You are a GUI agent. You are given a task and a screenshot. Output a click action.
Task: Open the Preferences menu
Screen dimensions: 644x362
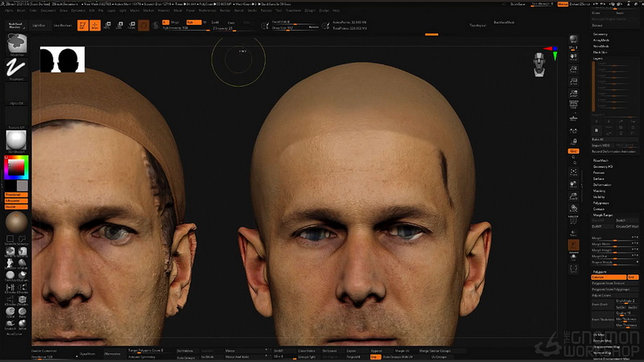[x=208, y=10]
